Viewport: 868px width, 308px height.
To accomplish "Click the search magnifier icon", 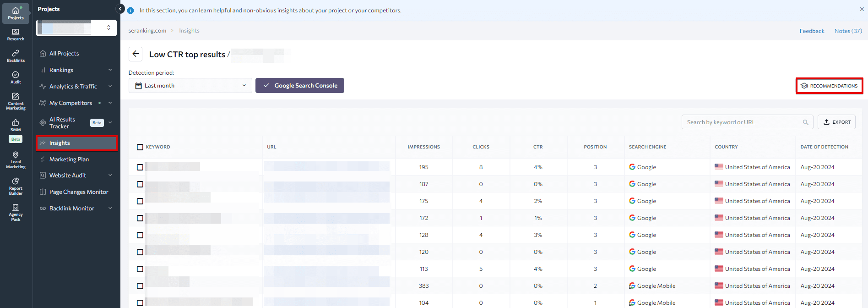I will 805,122.
